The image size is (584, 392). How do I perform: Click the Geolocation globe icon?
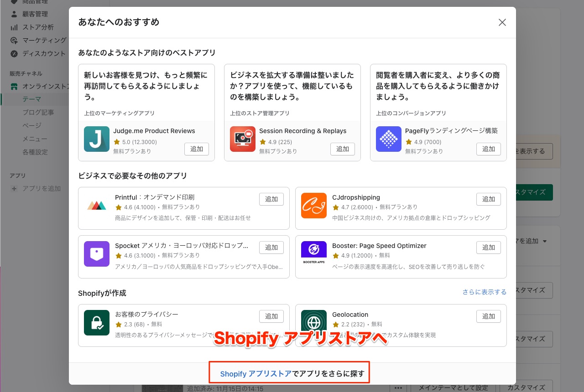314,323
